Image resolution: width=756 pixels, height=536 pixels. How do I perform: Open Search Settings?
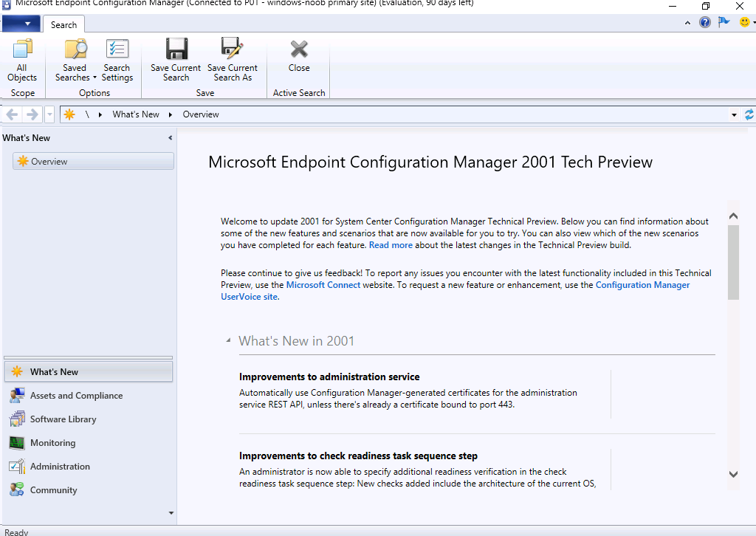(x=117, y=60)
